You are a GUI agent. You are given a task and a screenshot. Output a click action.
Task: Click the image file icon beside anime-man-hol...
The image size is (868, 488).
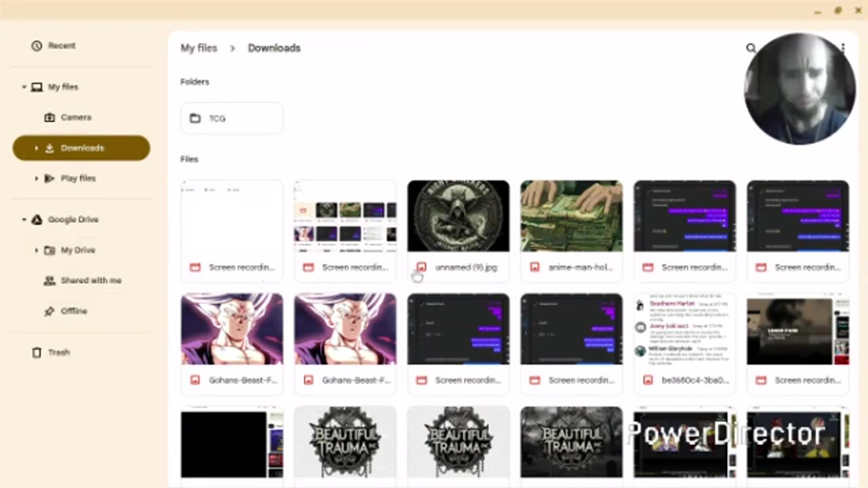pos(534,267)
